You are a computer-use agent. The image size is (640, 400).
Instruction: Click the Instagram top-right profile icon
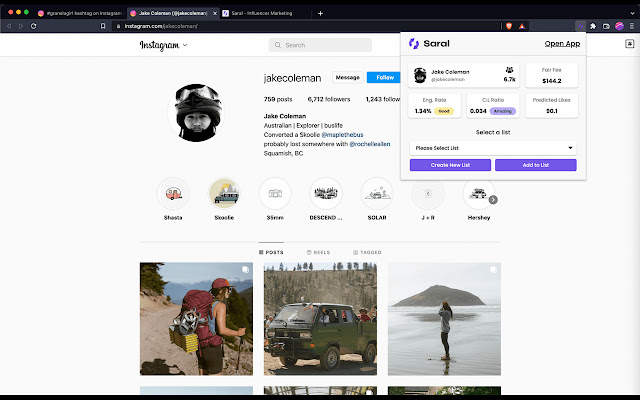[x=630, y=44]
